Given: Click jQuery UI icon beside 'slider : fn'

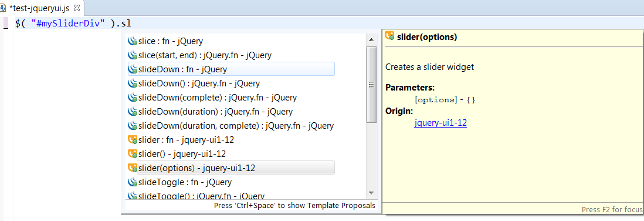Looking at the screenshot, I should click(x=132, y=140).
